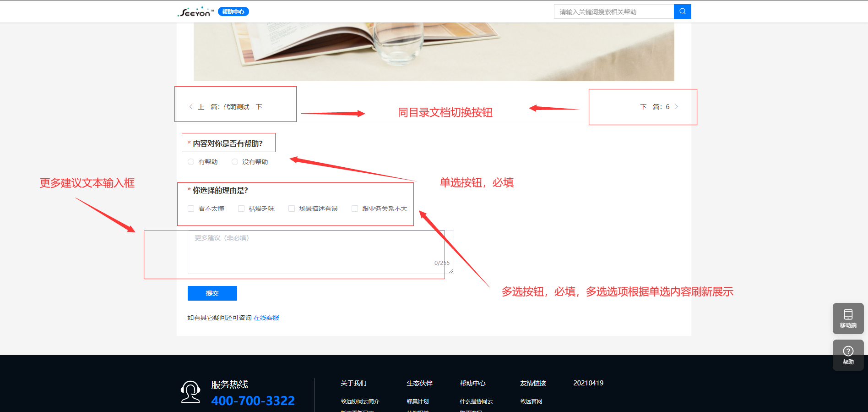Click the book and glass article image
The height and width of the screenshot is (412, 868).
pyautogui.click(x=434, y=52)
